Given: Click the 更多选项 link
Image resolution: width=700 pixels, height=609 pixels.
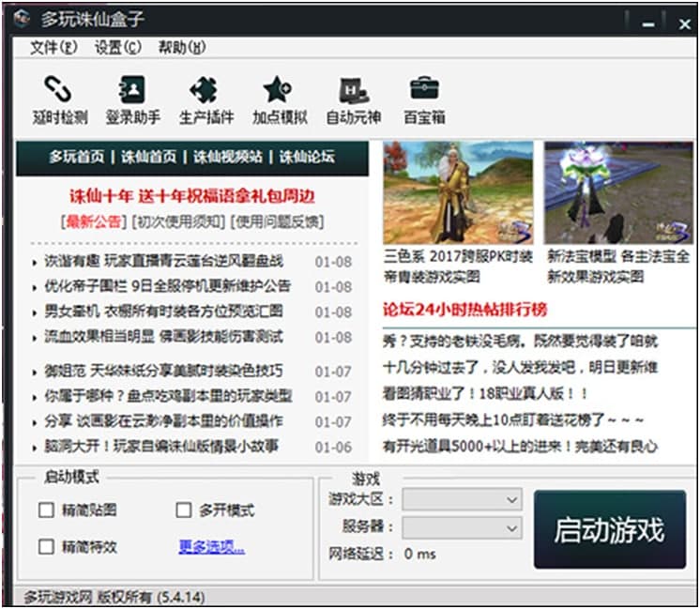Looking at the screenshot, I should point(211,547).
